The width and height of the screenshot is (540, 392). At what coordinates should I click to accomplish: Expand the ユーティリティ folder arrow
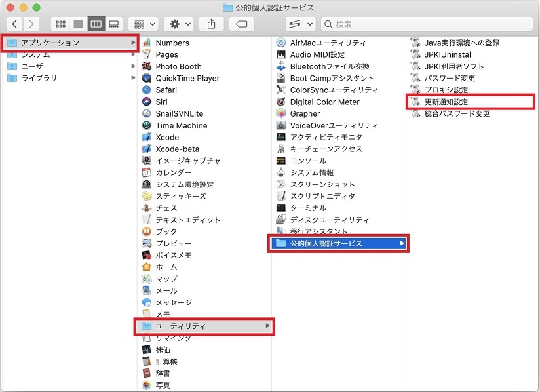267,326
